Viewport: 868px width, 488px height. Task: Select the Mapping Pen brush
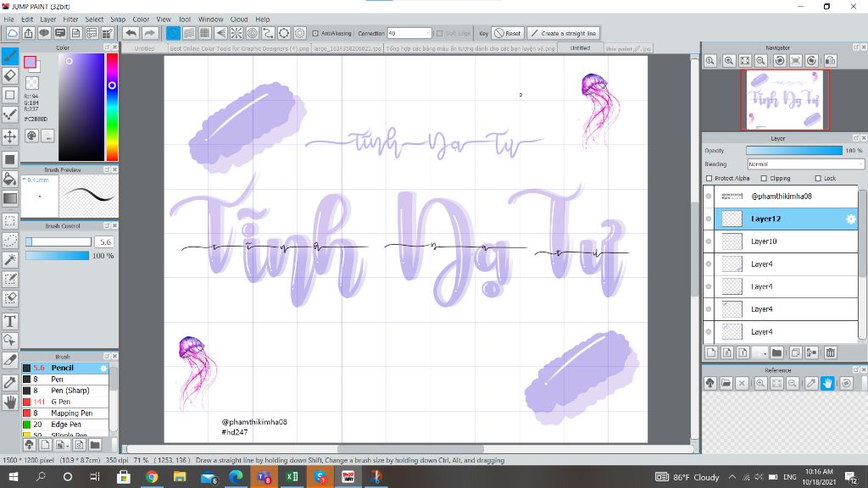pos(65,413)
